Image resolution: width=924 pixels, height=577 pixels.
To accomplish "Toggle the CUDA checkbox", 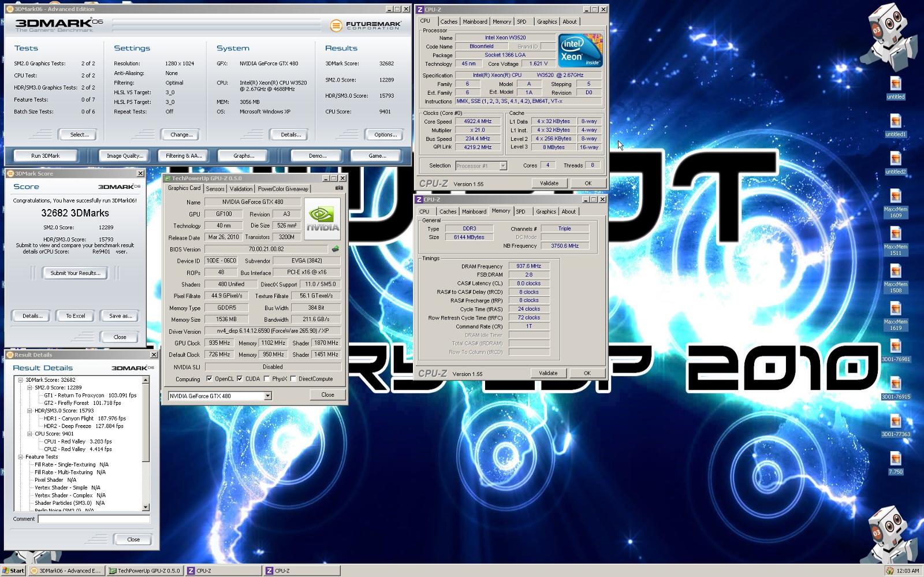I will coord(240,379).
